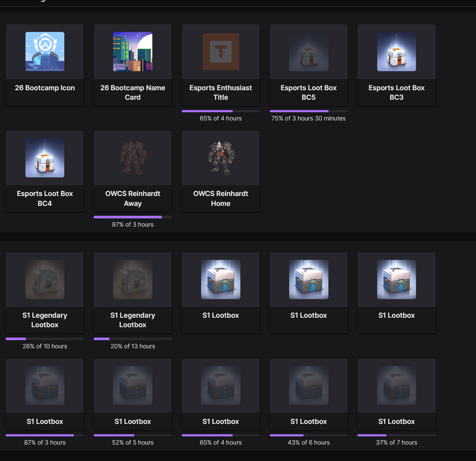476x461 pixels.
Task: Click the 'Esports Enthusiast Title' label
Action: tap(221, 93)
